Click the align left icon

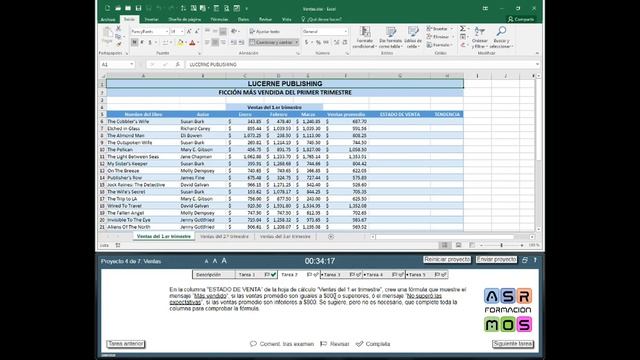pos(207,42)
